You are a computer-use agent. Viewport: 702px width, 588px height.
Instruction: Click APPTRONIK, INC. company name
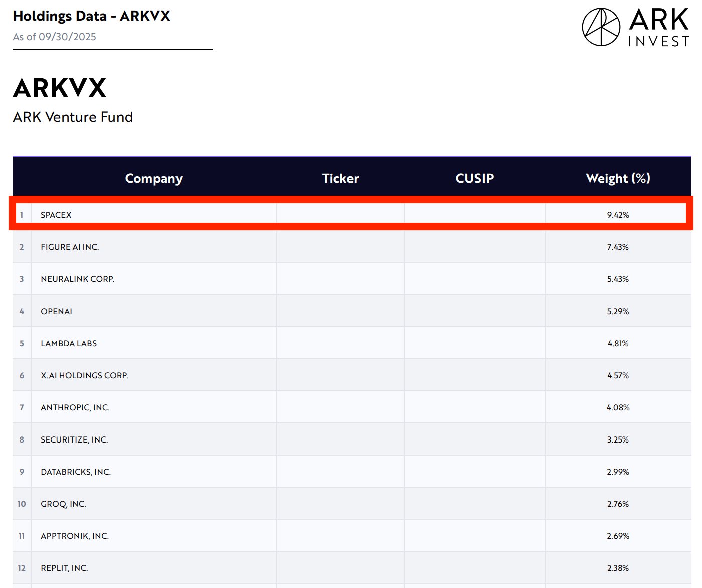[75, 536]
